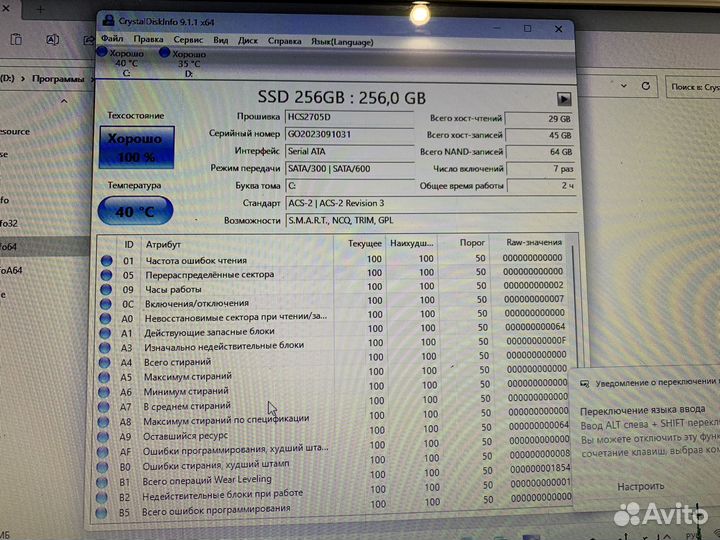Click status circle of Включения/отключения row
The height and width of the screenshot is (540, 720).
click(106, 304)
